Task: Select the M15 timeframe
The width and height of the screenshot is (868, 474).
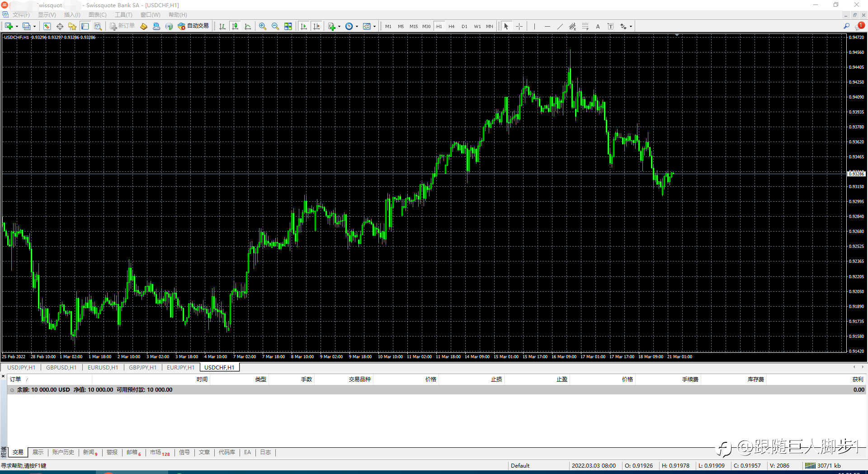Action: coord(414,26)
